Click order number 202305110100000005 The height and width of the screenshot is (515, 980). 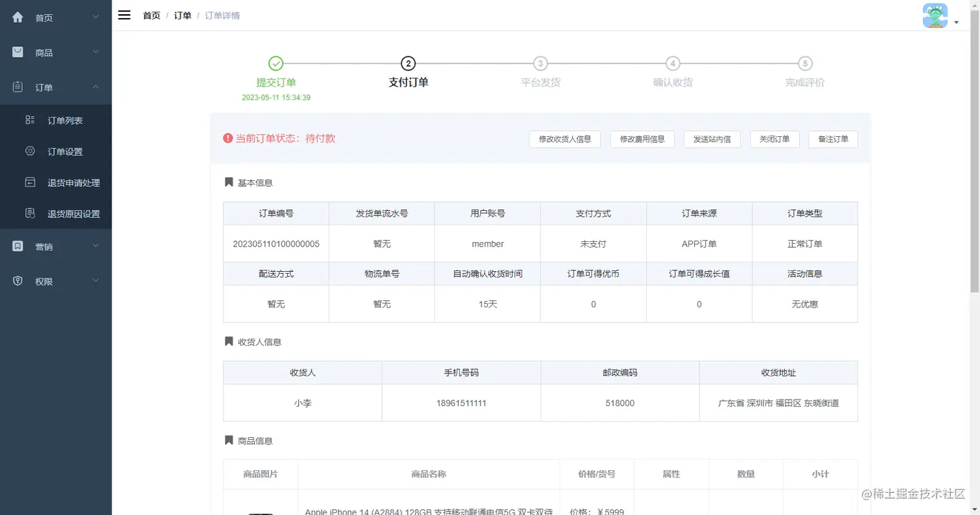tap(276, 244)
